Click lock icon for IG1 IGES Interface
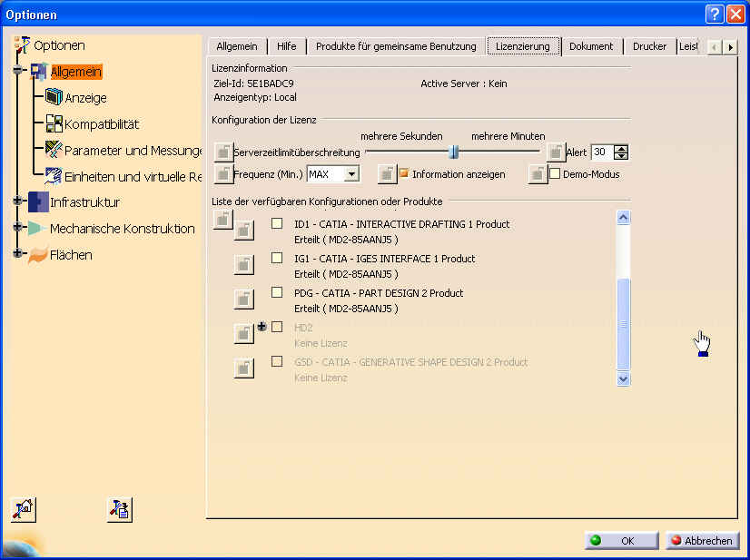 click(x=243, y=264)
